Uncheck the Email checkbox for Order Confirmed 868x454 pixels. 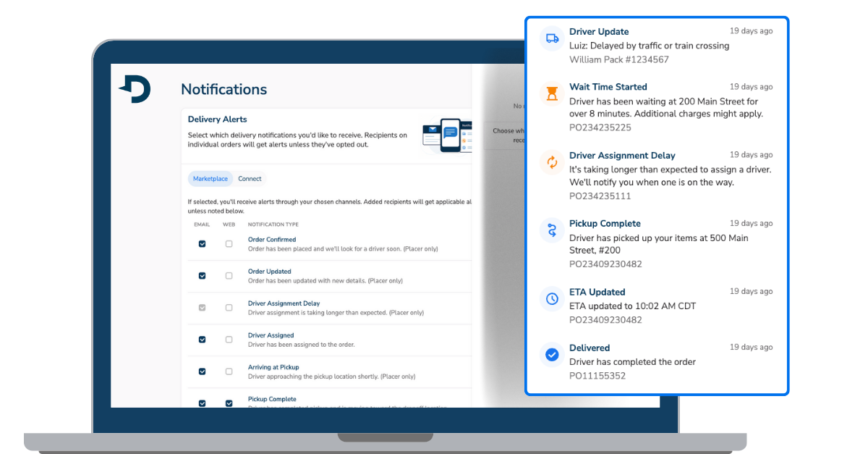[202, 245]
